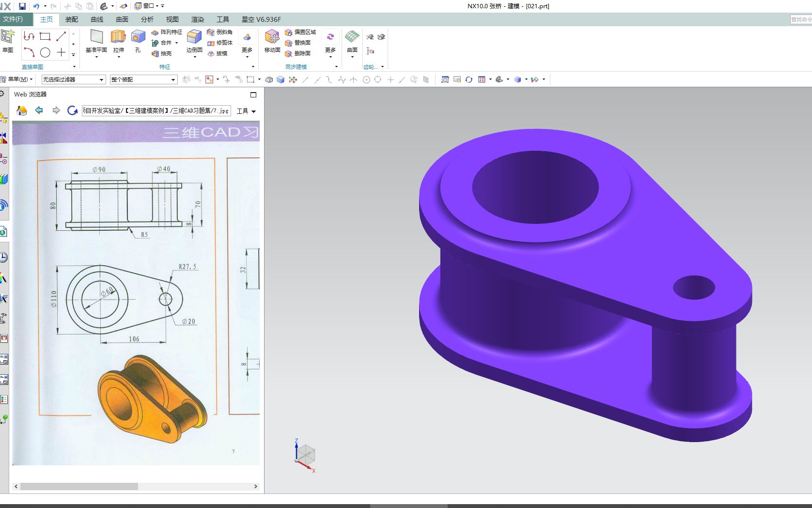Image resolution: width=812 pixels, height=508 pixels.
Task: Click the Web browser horizontal scrollbar right arrow
Action: [x=256, y=486]
